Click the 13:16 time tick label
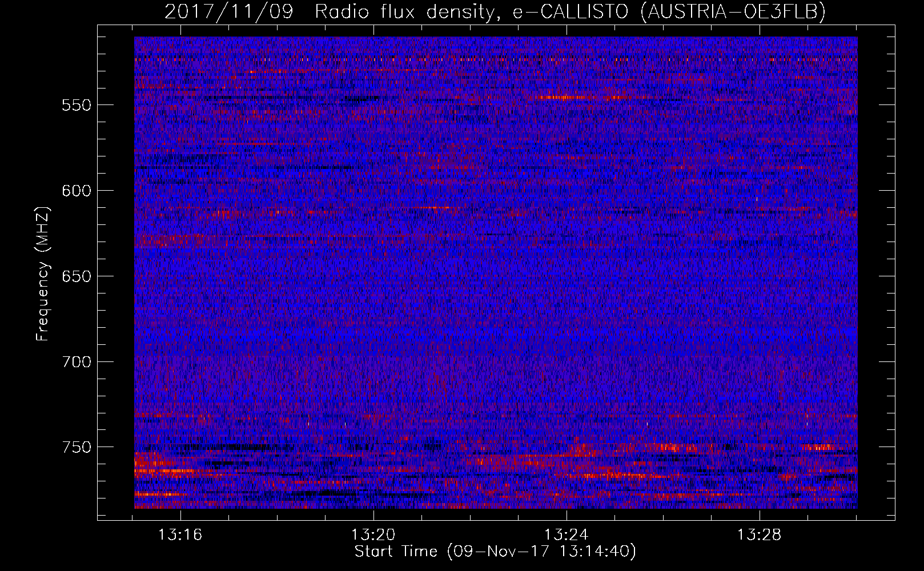Screen dimensions: 924x571 [180, 535]
